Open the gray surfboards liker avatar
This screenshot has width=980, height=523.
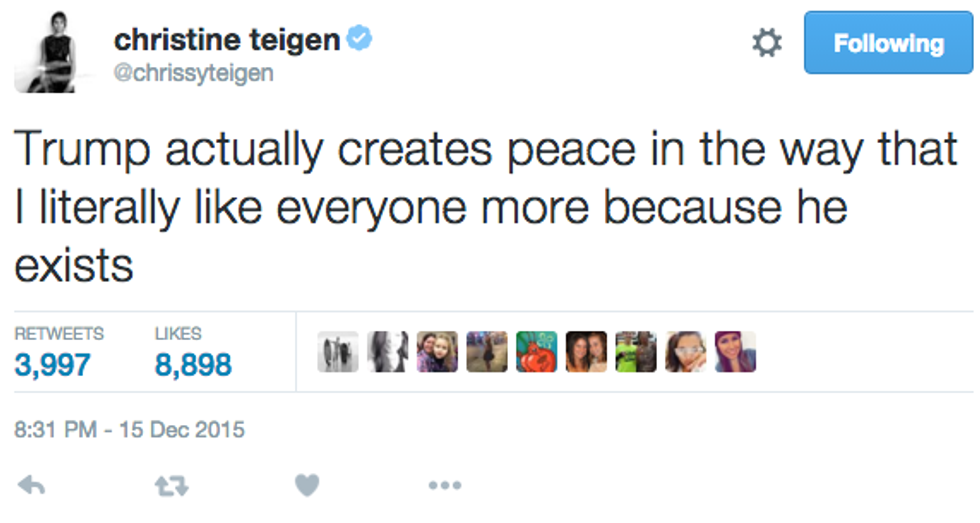coord(337,352)
